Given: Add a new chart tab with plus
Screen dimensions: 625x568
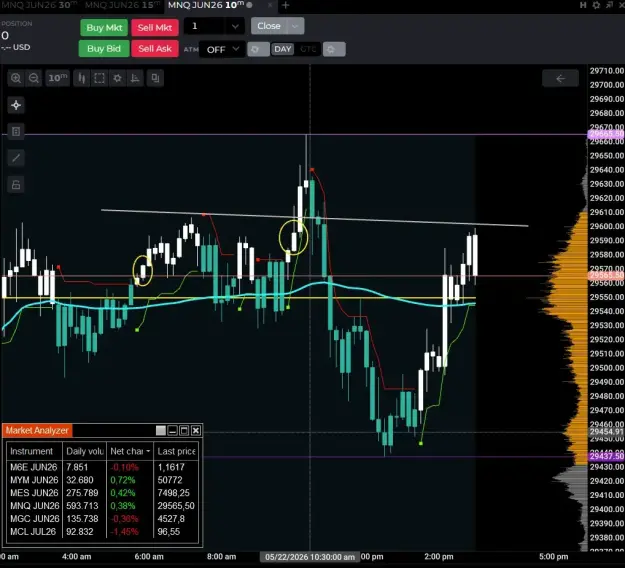Looking at the screenshot, I should tap(285, 5).
